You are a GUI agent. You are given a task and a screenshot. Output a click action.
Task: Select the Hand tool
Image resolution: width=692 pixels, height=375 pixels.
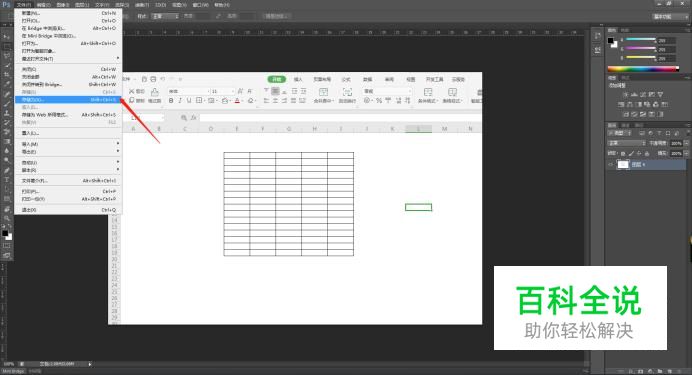[x=6, y=209]
